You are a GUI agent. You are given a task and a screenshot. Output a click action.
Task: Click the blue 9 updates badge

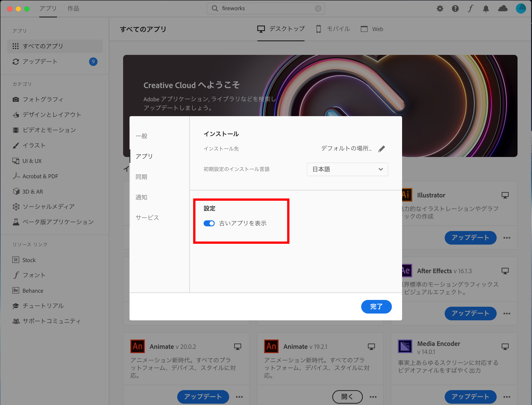pyautogui.click(x=93, y=62)
